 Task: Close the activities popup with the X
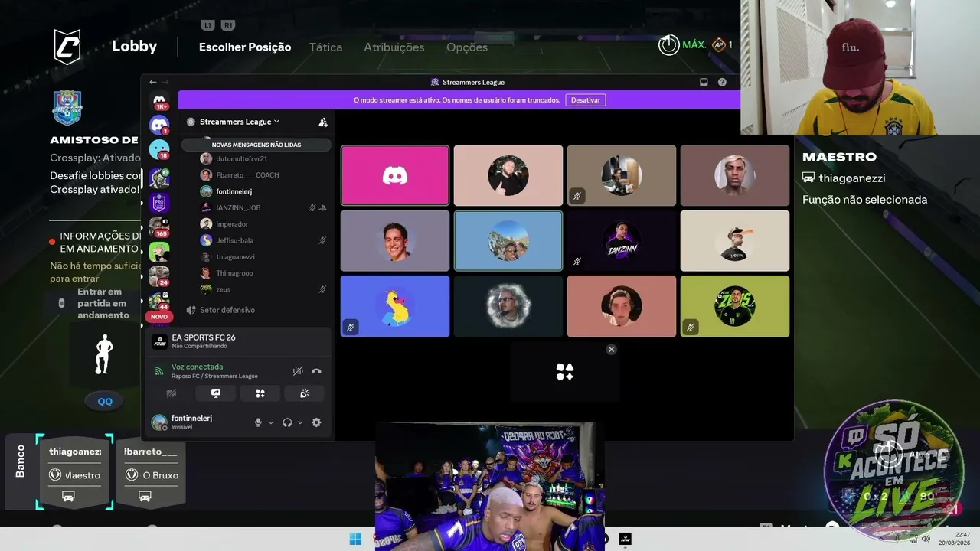[x=611, y=349]
